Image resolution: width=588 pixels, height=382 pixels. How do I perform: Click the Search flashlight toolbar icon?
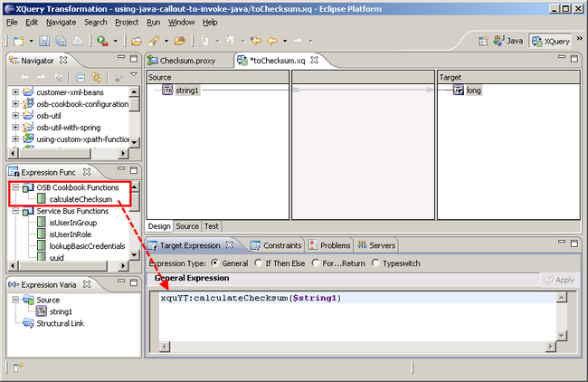[x=154, y=41]
